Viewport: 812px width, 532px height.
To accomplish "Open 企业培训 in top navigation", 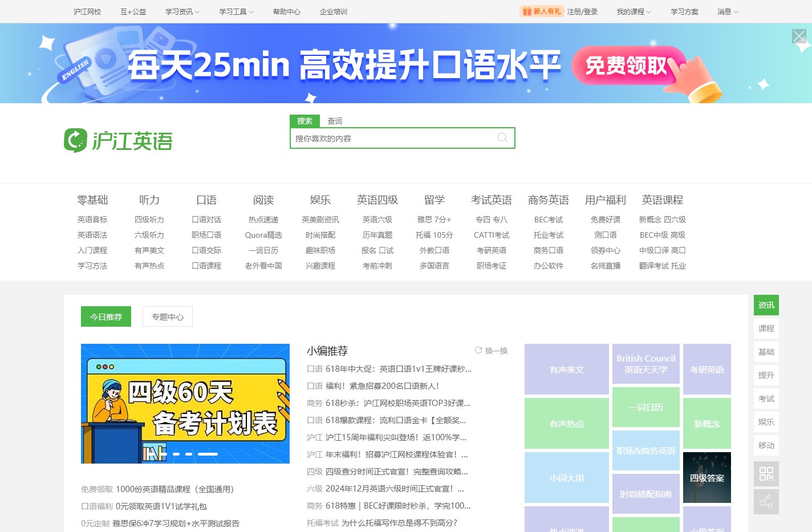I will point(334,11).
